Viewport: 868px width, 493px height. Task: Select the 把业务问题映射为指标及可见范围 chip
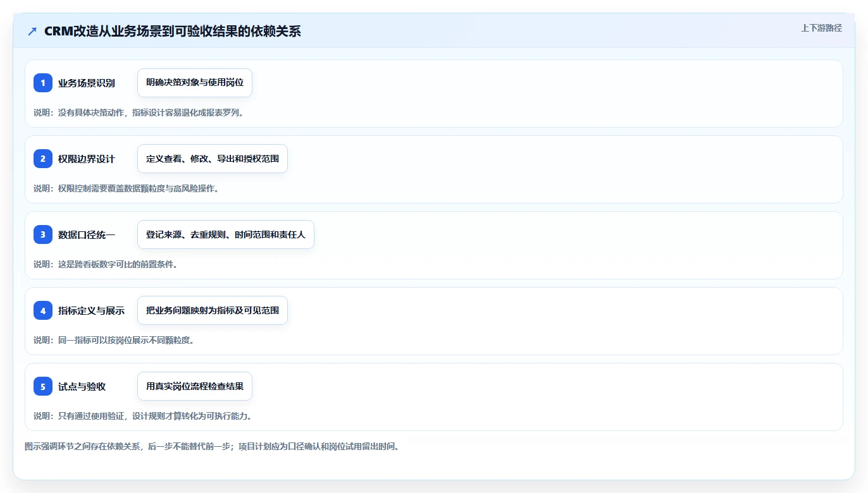[213, 310]
